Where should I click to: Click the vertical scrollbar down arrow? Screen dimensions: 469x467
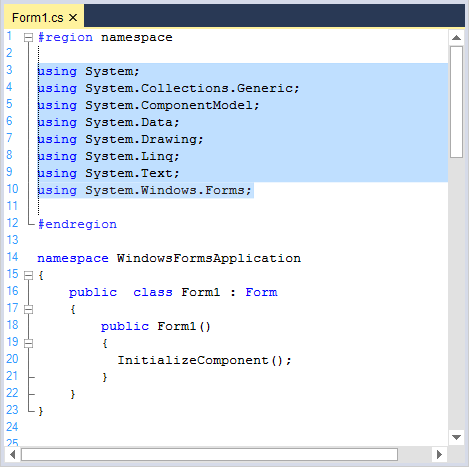pos(456,437)
